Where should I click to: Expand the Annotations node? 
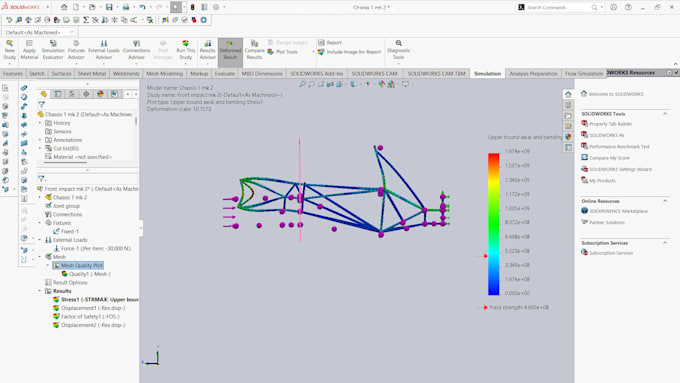click(x=40, y=140)
